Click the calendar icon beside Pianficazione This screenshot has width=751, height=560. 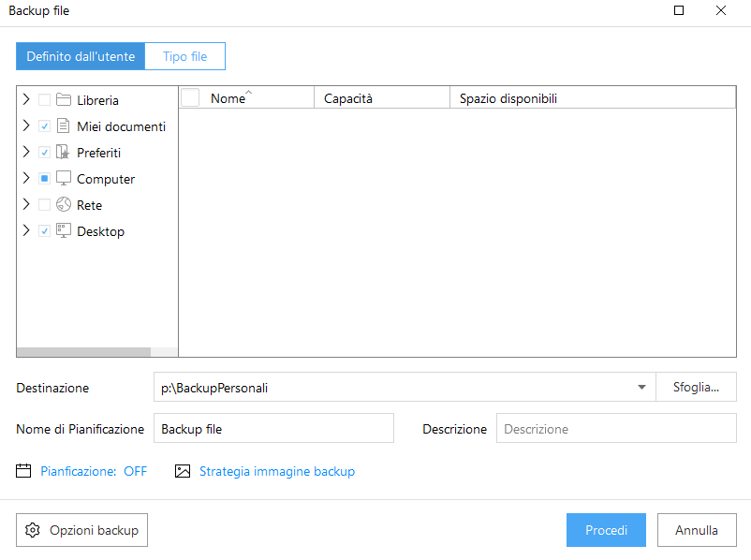(24, 471)
